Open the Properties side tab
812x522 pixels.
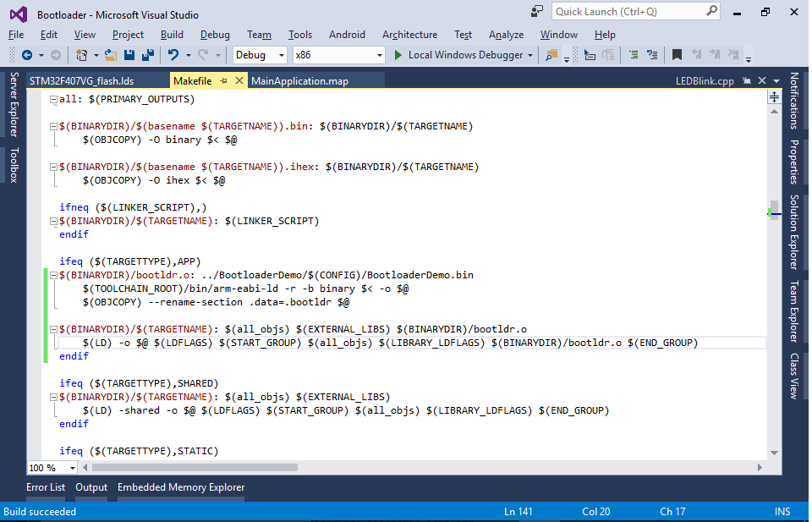tap(794, 162)
